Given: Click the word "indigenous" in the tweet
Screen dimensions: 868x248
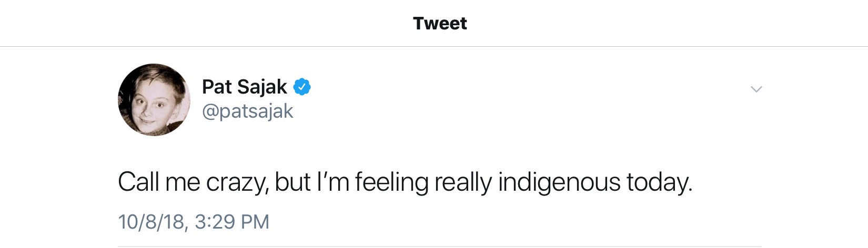Looking at the screenshot, I should pos(559,182).
